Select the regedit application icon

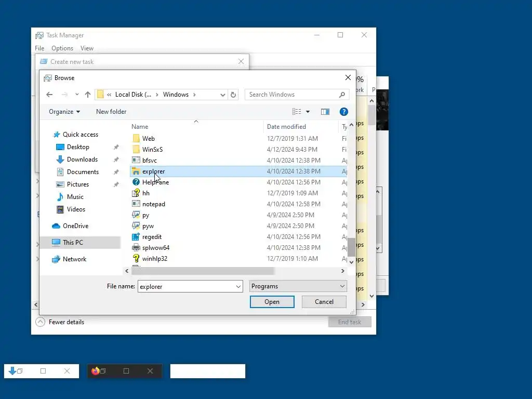(136, 237)
